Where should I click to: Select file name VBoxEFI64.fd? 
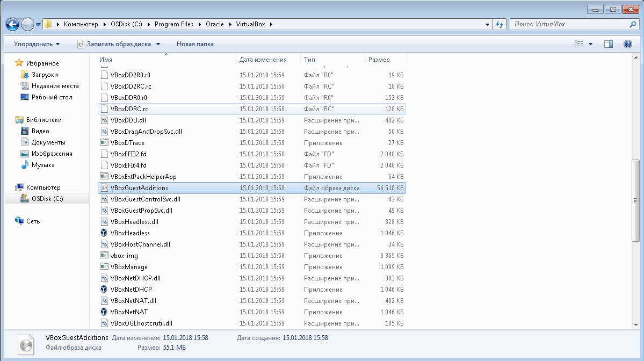pyautogui.click(x=128, y=165)
